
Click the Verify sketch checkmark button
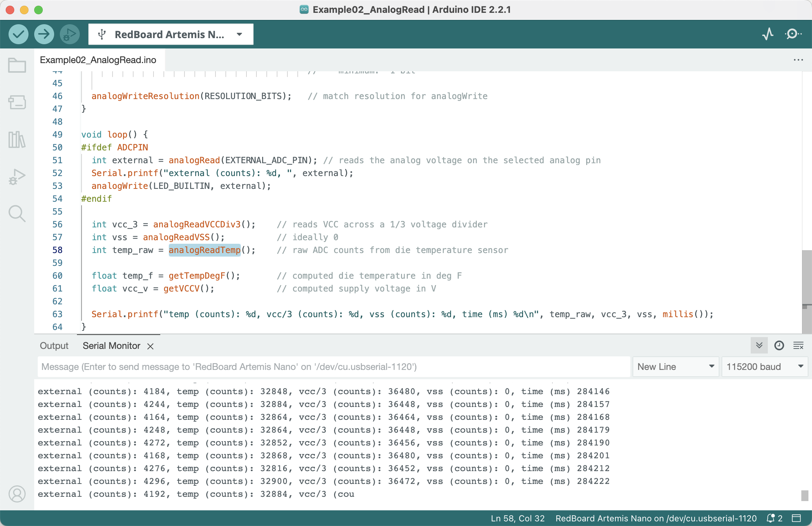click(x=19, y=34)
